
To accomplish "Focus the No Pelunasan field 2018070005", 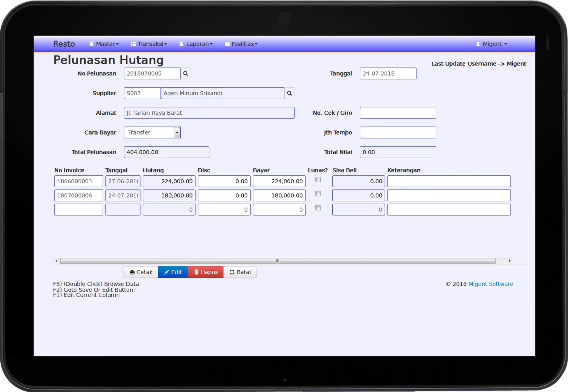I will (152, 74).
